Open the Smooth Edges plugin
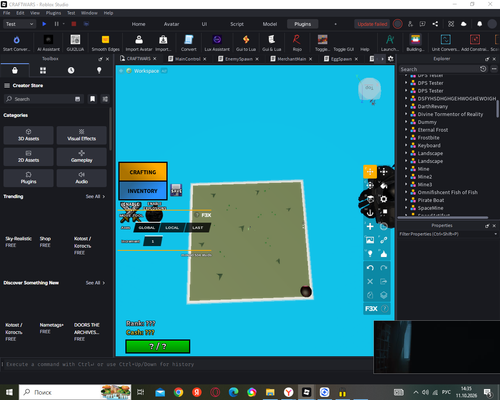Image resolution: width=500 pixels, height=400 pixels. point(105,43)
